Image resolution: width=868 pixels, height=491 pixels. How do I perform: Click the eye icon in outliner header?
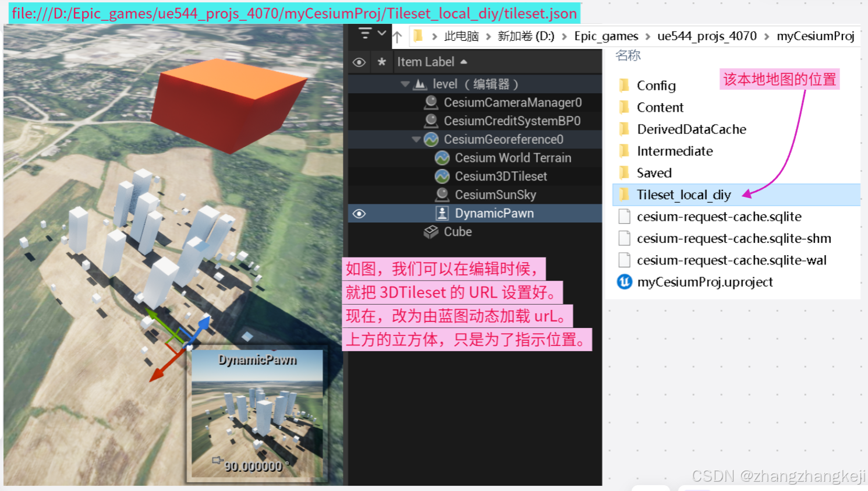click(x=359, y=62)
